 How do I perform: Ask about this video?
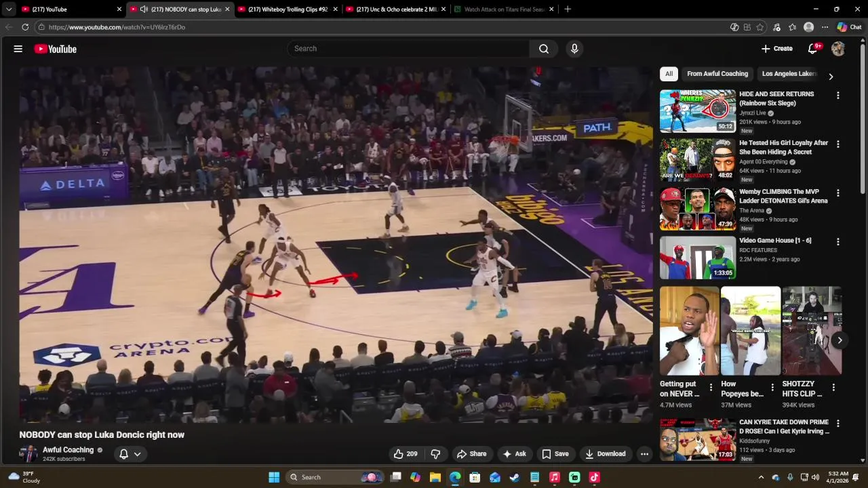(514, 454)
